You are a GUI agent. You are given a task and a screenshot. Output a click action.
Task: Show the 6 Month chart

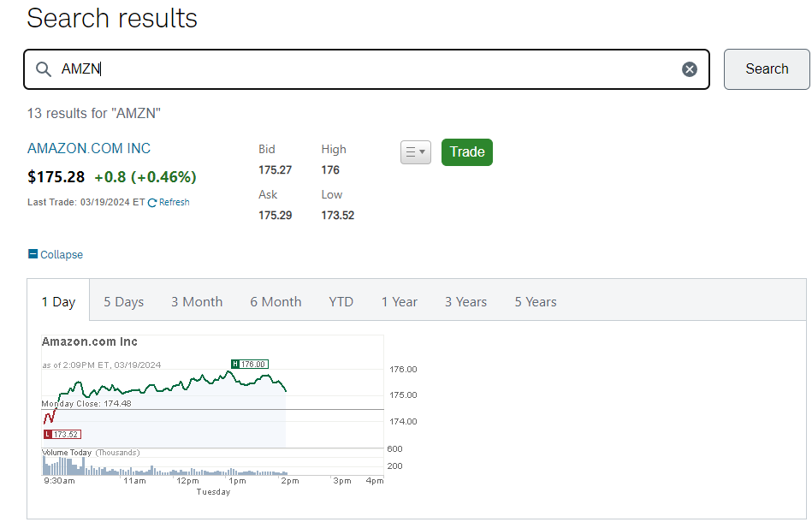coord(276,301)
